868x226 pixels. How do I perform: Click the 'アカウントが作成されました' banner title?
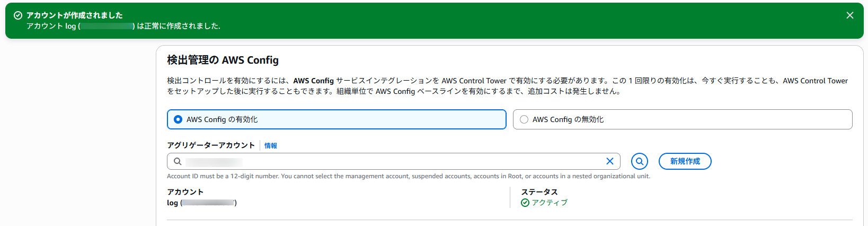tap(74, 15)
